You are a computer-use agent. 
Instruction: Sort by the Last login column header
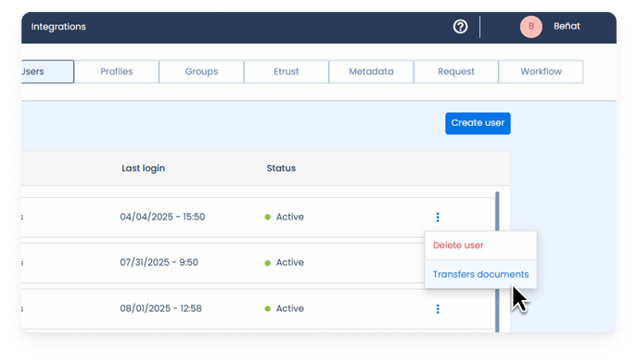click(x=143, y=169)
